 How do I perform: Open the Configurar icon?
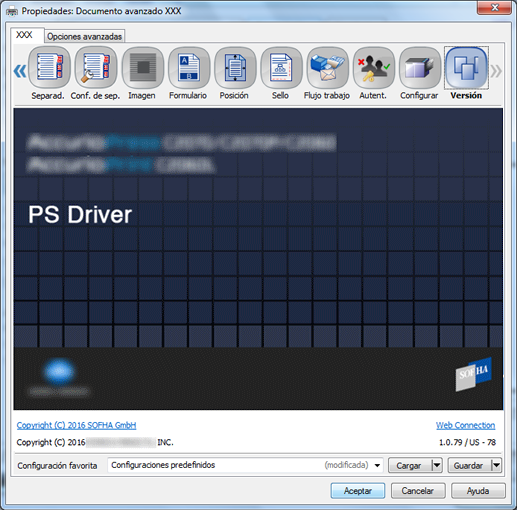tap(420, 68)
